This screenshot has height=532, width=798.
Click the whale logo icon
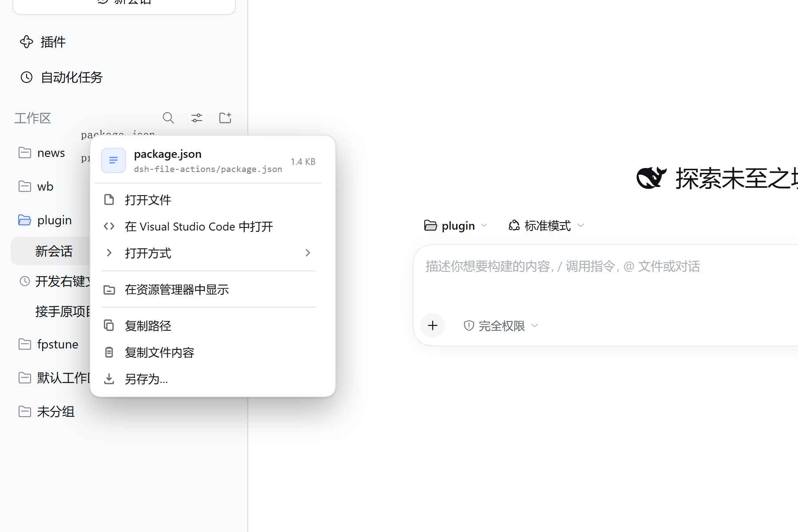tap(651, 178)
